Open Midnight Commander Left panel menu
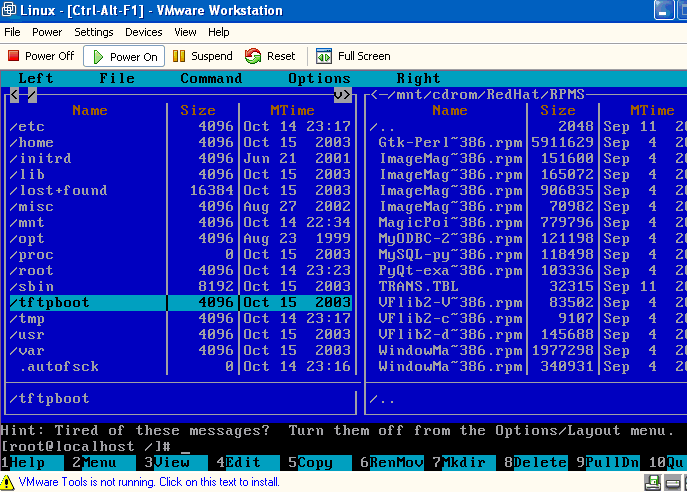This screenshot has width=687, height=492. tap(36, 78)
